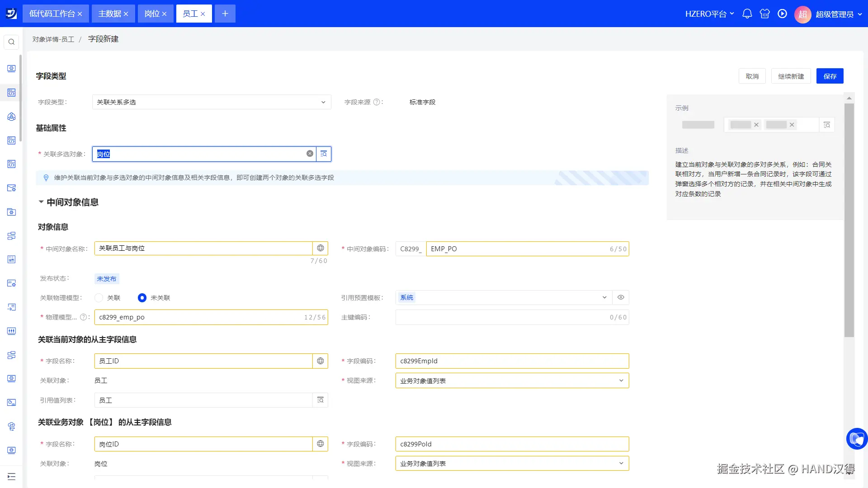Click the sidebar search icon
This screenshot has height=488, width=868.
pos(12,42)
